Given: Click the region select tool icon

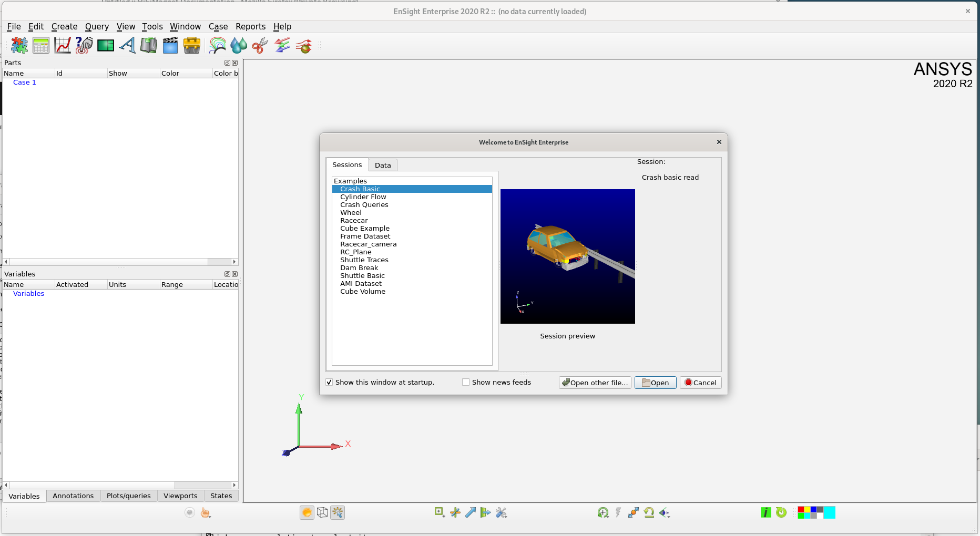Looking at the screenshot, I should pos(440,512).
